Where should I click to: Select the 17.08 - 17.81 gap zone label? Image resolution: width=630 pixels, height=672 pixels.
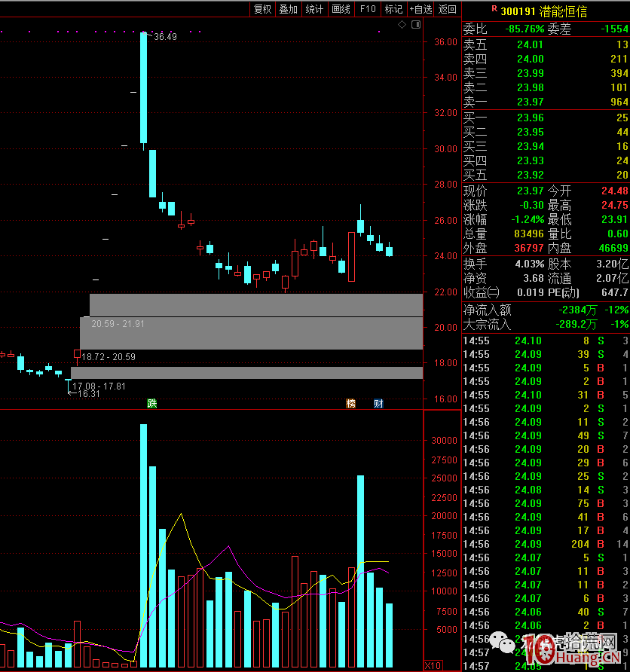[x=99, y=386]
